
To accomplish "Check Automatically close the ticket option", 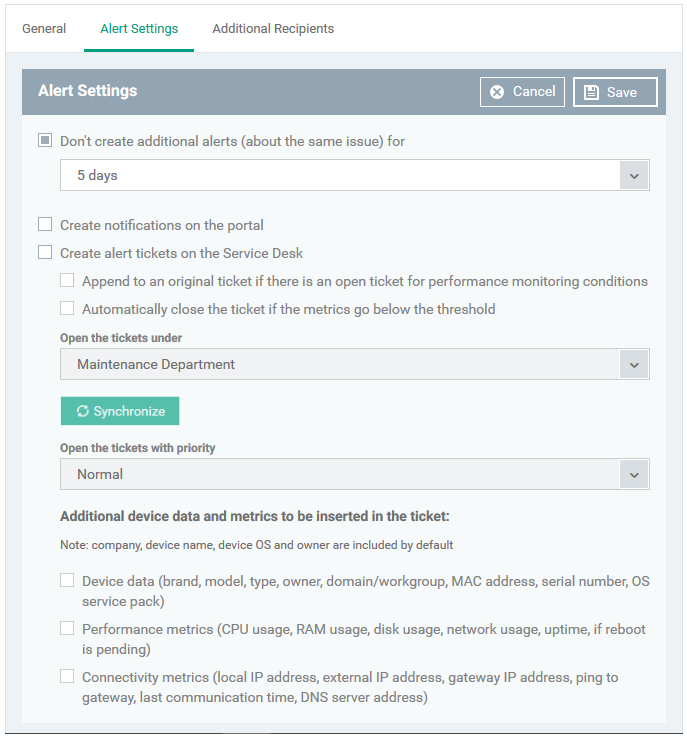I will [x=67, y=308].
